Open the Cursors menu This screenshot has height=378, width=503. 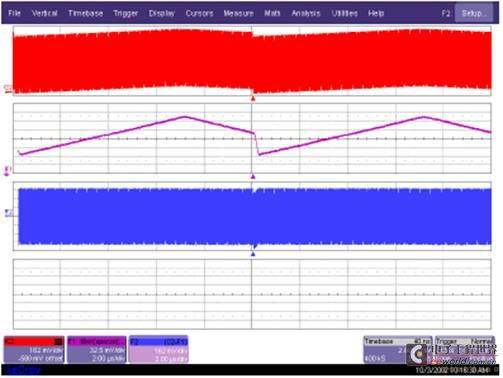[x=199, y=13]
